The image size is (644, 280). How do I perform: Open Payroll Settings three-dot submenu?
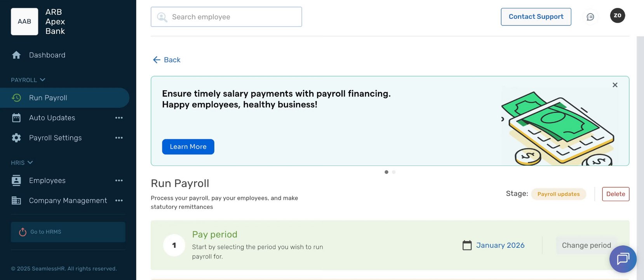(119, 138)
